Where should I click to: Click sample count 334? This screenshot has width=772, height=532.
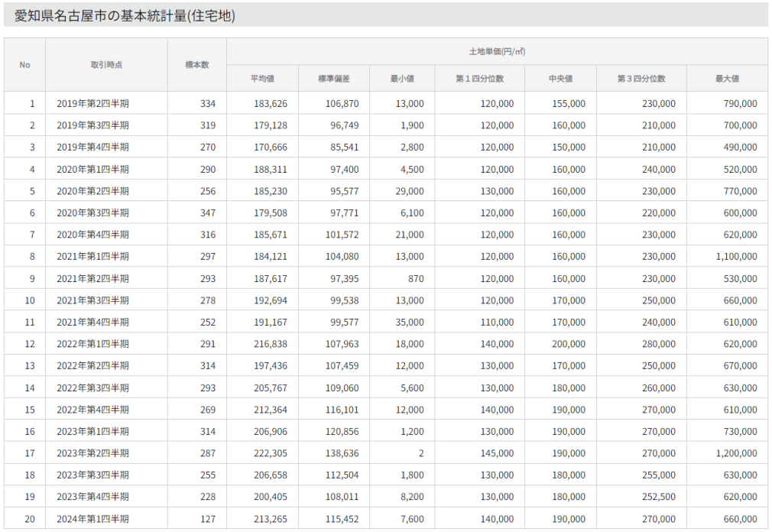click(x=208, y=103)
